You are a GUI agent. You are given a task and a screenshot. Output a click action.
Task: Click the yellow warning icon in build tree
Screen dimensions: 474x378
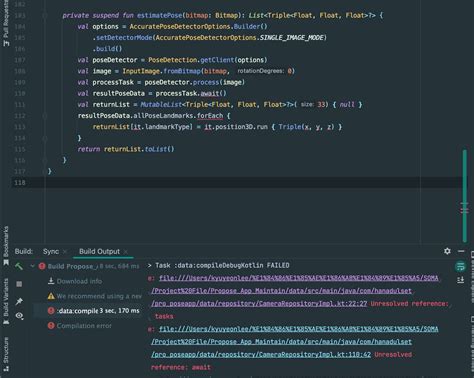point(51,296)
